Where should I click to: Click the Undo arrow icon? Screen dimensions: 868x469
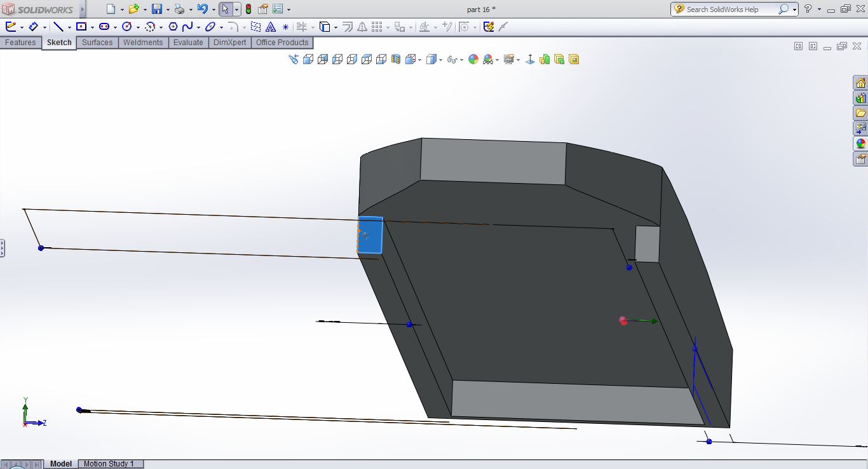[x=202, y=9]
